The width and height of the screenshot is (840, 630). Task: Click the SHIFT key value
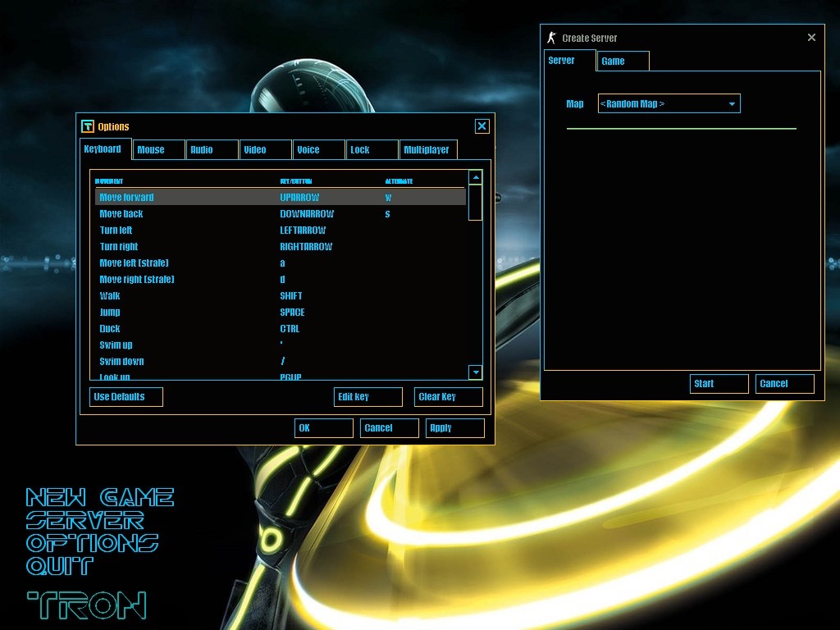(x=291, y=295)
